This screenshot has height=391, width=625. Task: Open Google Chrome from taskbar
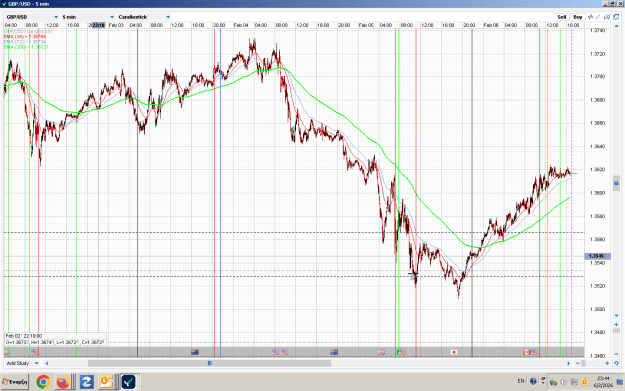(x=43, y=382)
